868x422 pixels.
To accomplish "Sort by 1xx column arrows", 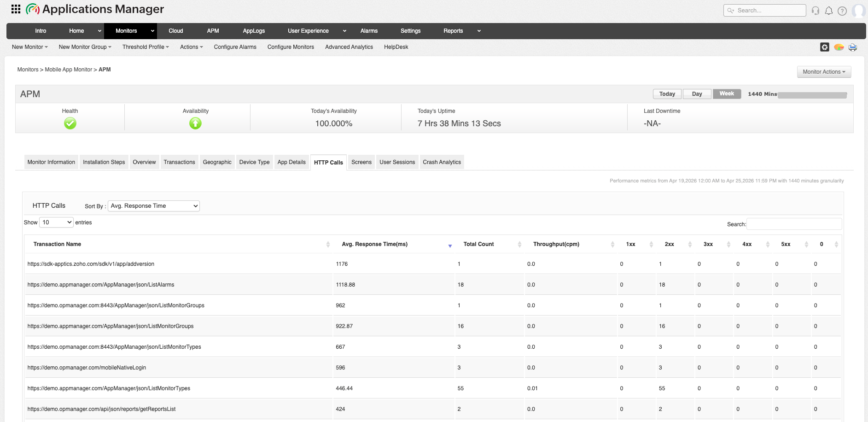I will [x=651, y=244].
